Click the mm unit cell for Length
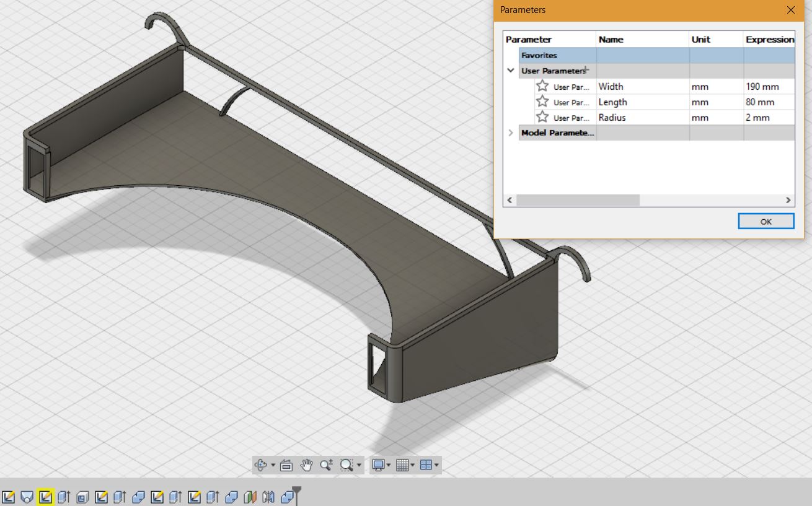This screenshot has width=812, height=506. (716, 102)
